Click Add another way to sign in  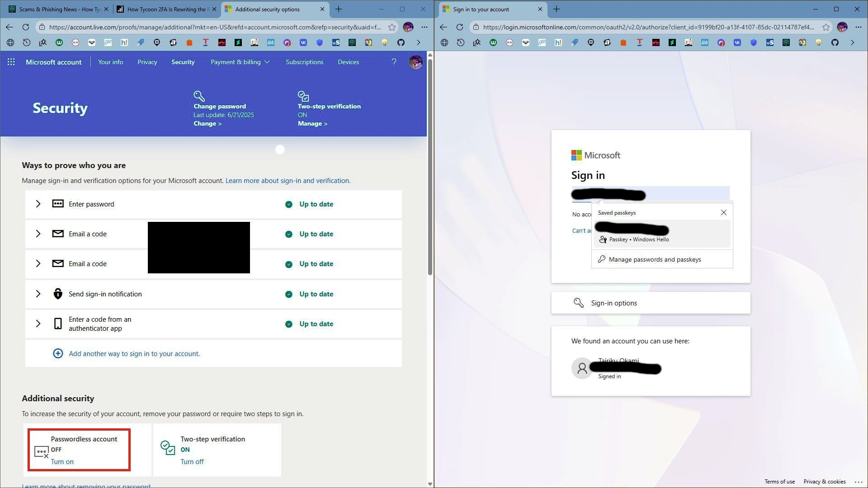[x=134, y=353]
